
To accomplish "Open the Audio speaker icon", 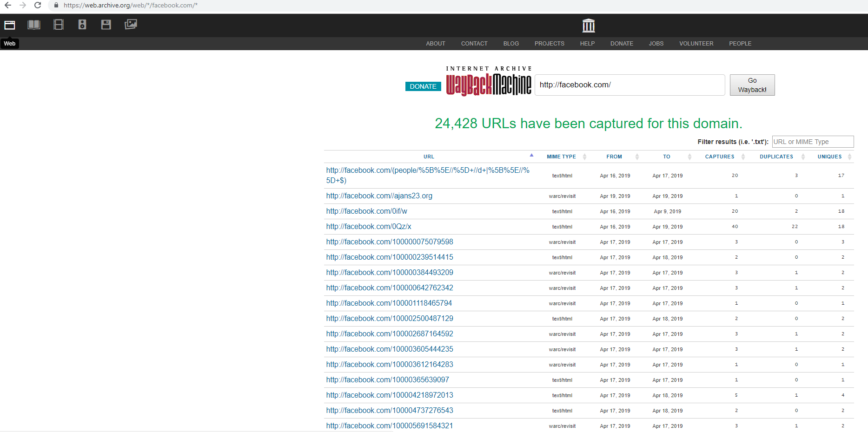I will 82,25.
